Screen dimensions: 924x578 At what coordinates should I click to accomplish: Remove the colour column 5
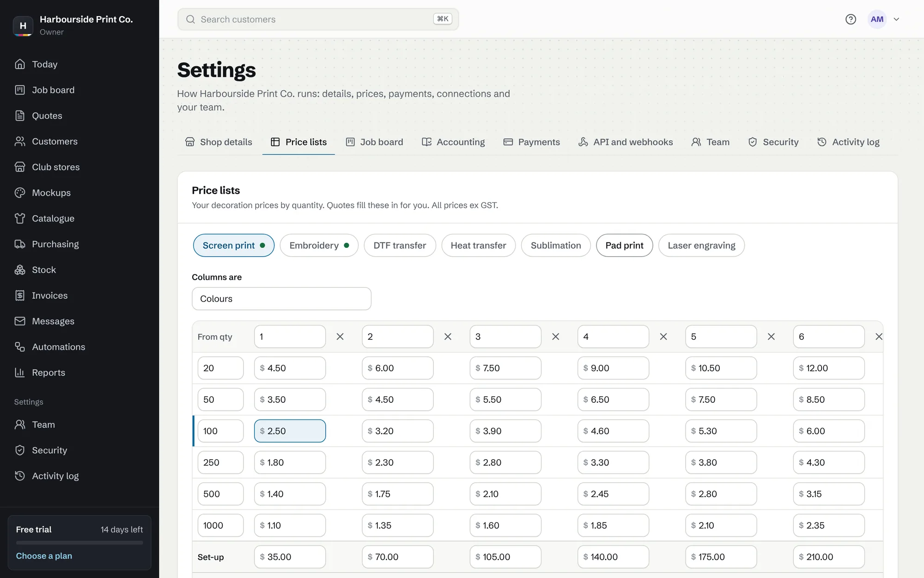pos(771,337)
